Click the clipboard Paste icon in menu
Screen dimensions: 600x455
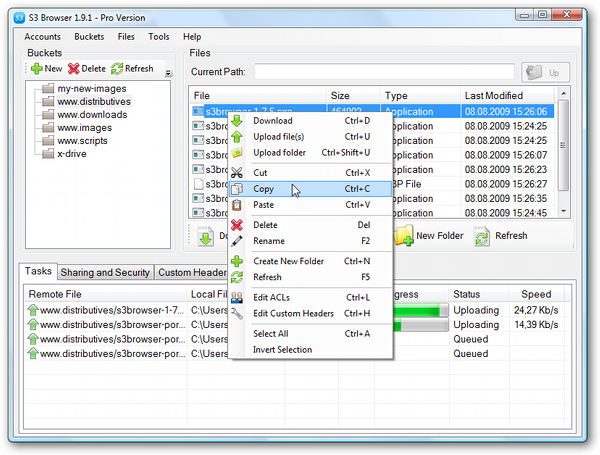237,205
